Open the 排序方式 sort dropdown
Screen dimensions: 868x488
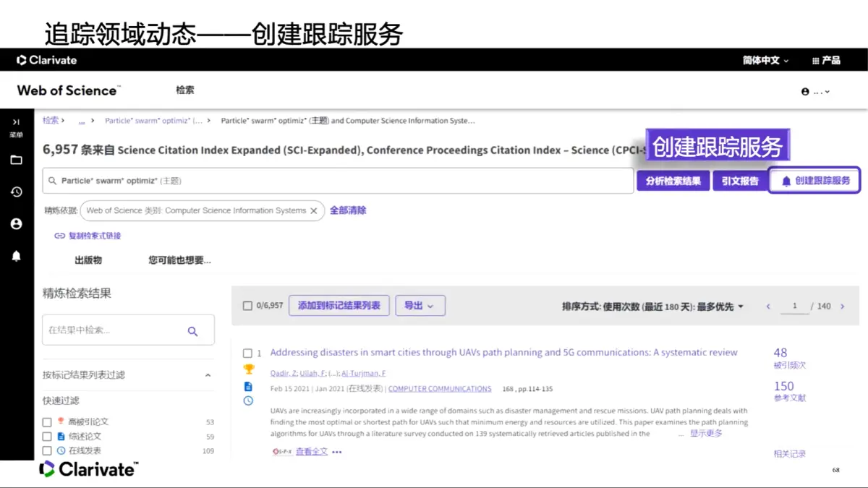652,307
